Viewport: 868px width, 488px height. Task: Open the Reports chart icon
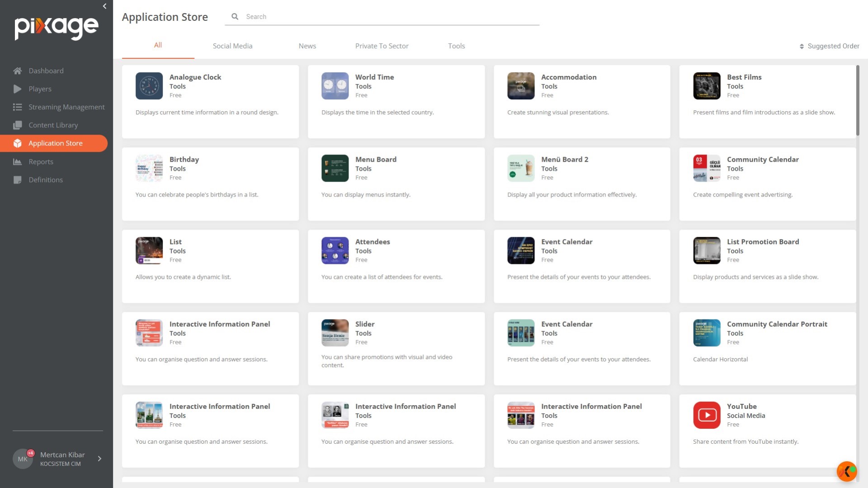(18, 162)
